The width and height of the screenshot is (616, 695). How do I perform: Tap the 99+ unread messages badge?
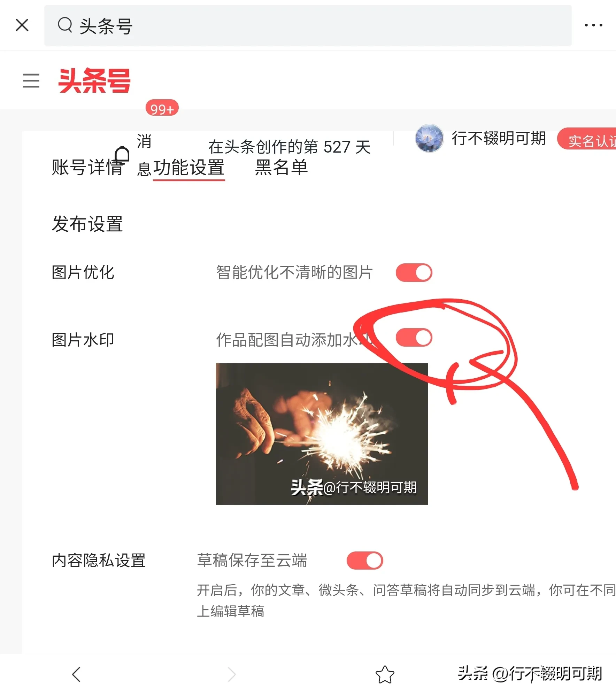point(162,108)
